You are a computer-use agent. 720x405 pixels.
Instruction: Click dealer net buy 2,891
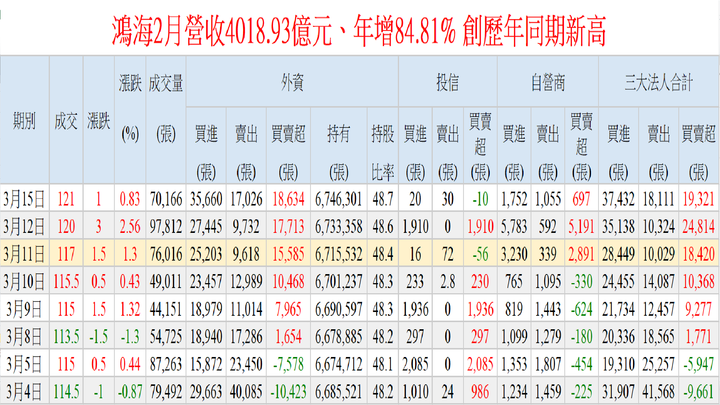coord(581,254)
